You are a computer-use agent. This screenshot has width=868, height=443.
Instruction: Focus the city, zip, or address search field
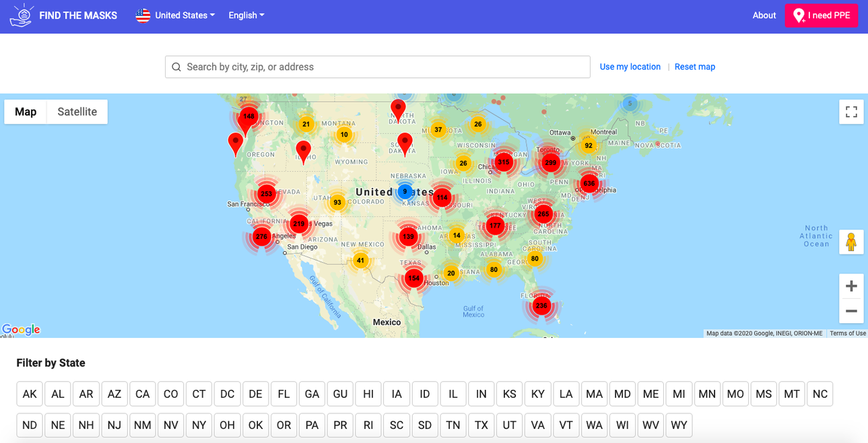[378, 67]
